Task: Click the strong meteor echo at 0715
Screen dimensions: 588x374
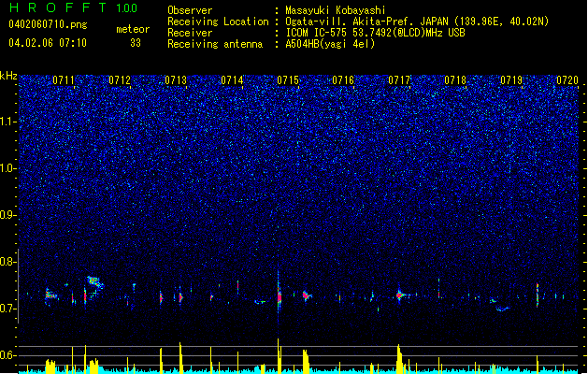Action: point(279,296)
